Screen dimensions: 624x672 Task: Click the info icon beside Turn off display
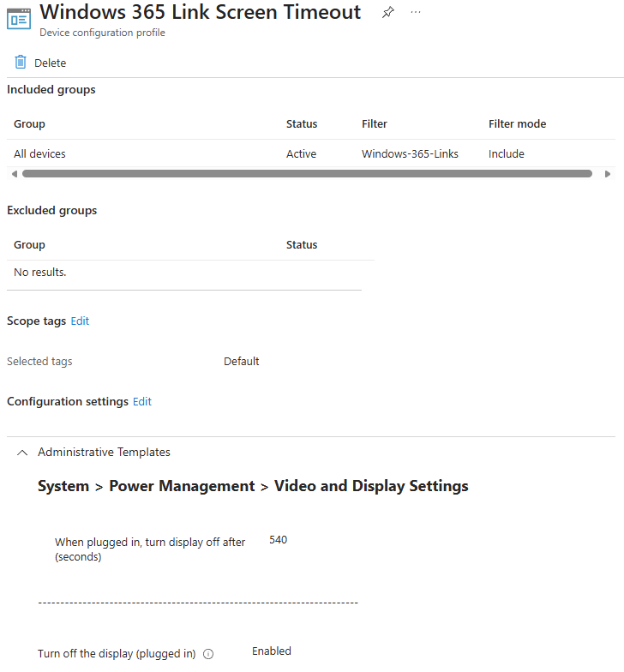tap(208, 654)
